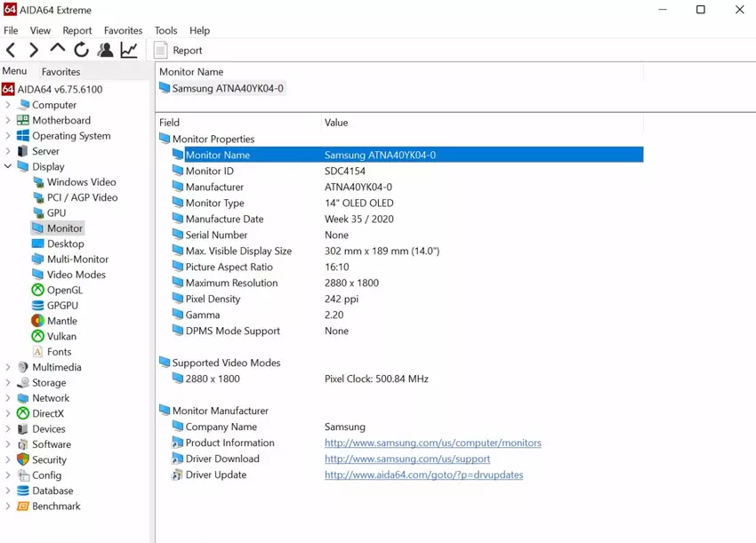756x543 pixels.
Task: Click the Back navigation arrow
Action: click(11, 51)
